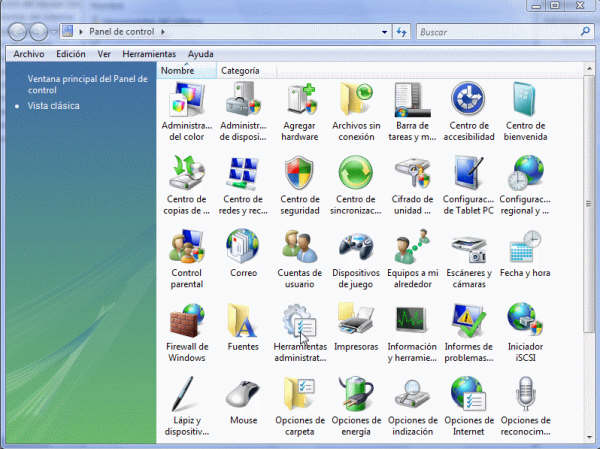Open Fuentes folder icon
Image resolution: width=600 pixels, height=449 pixels.
pyautogui.click(x=243, y=320)
